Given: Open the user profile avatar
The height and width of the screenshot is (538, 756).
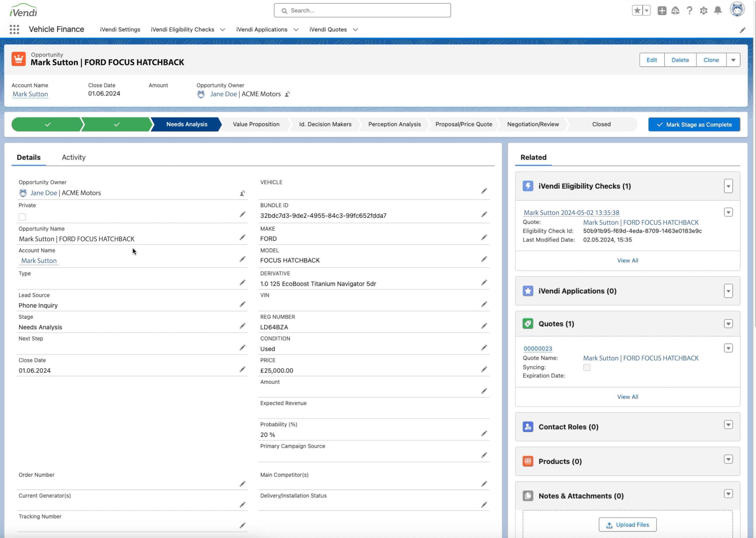Looking at the screenshot, I should 737,9.
